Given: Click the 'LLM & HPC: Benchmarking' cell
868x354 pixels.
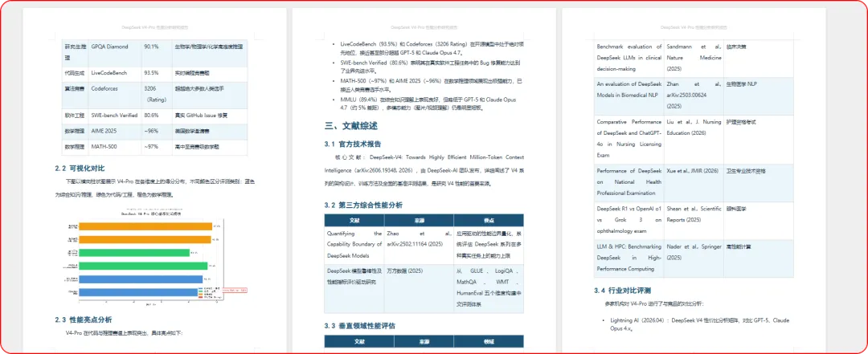Looking at the screenshot, I should click(629, 258).
